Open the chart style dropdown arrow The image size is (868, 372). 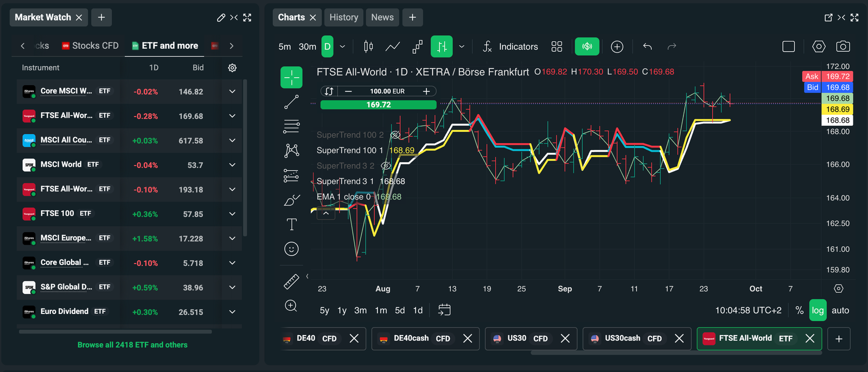click(462, 47)
